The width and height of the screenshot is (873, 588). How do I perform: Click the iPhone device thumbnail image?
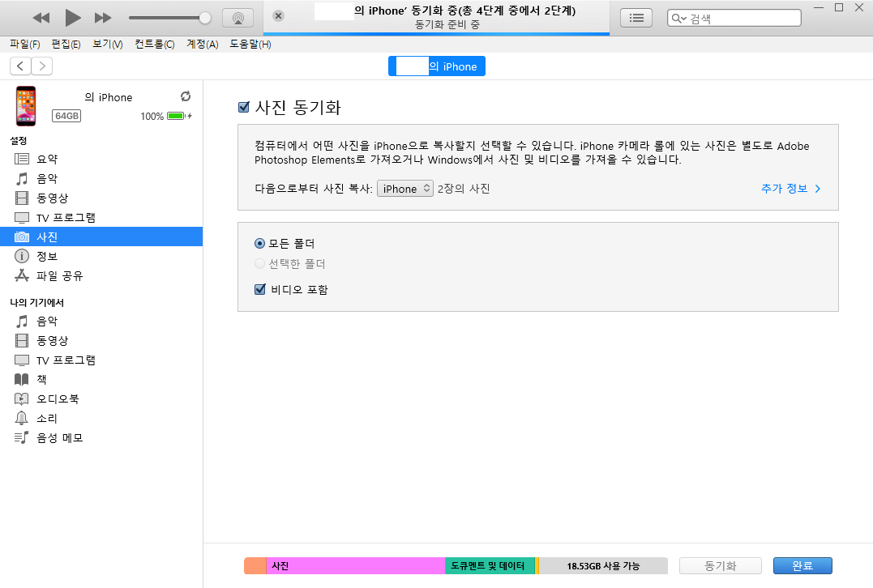(x=26, y=106)
